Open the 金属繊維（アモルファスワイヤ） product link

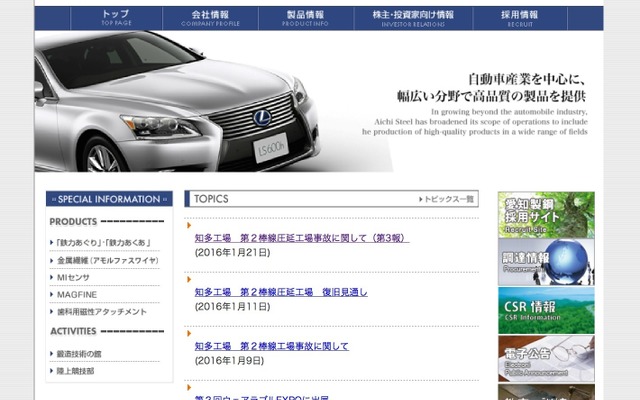pyautogui.click(x=108, y=260)
